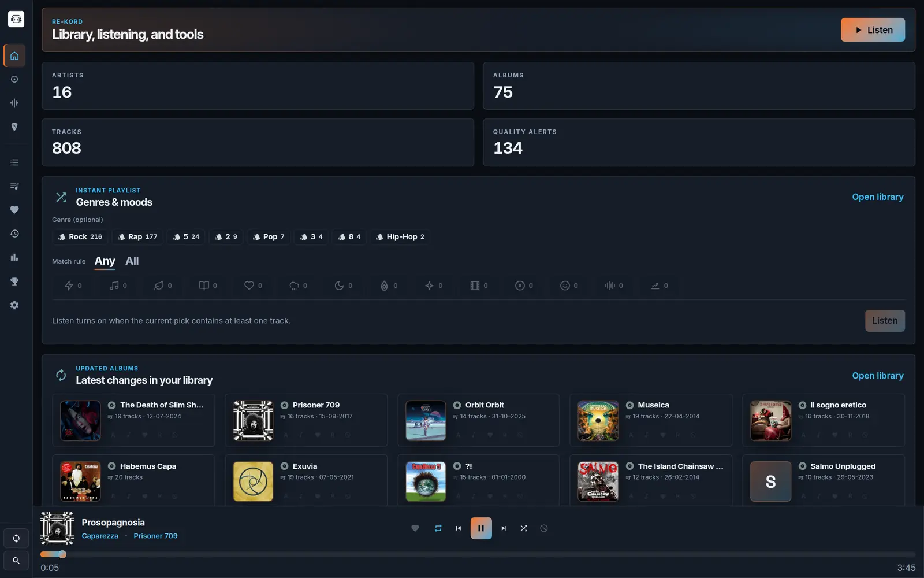Toggle the Rap 177 genre chip
924x578 pixels.
click(x=137, y=237)
